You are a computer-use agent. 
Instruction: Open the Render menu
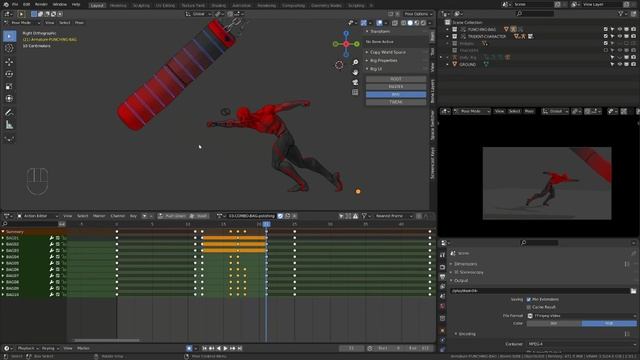click(x=41, y=4)
